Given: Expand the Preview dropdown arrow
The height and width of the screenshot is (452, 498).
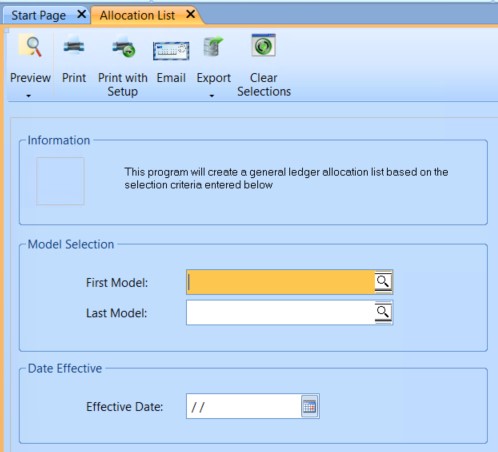Looking at the screenshot, I should [x=29, y=96].
